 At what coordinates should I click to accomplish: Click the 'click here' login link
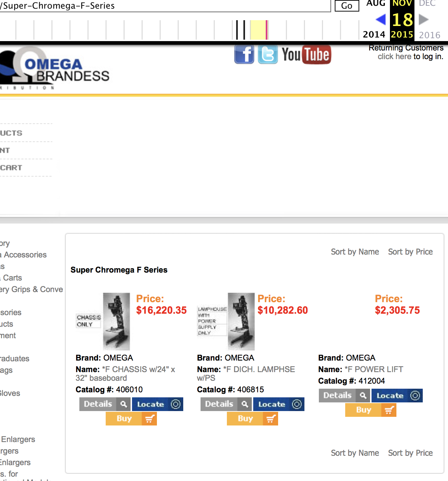coord(394,57)
